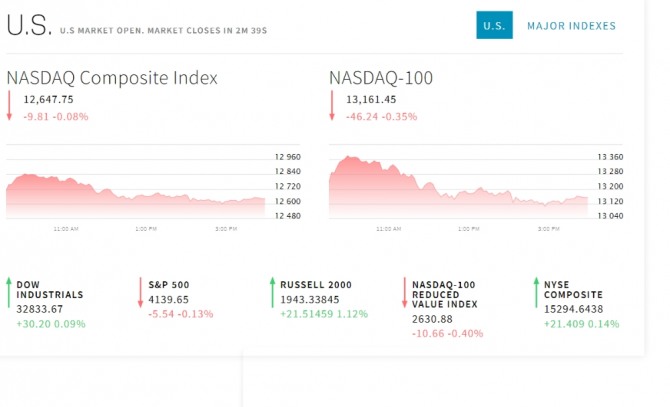Click the red down arrow for S&P 500
The image size is (670, 407).
(140, 292)
